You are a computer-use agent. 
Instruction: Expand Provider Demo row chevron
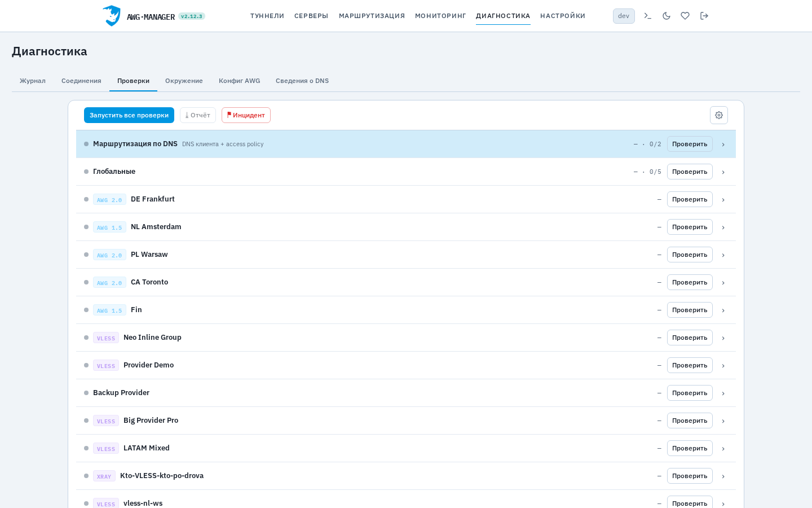pos(723,366)
